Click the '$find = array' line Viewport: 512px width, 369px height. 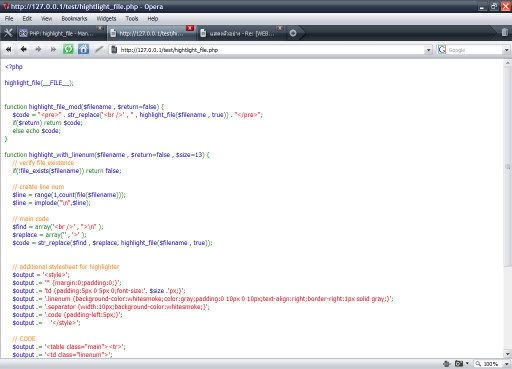(58, 227)
